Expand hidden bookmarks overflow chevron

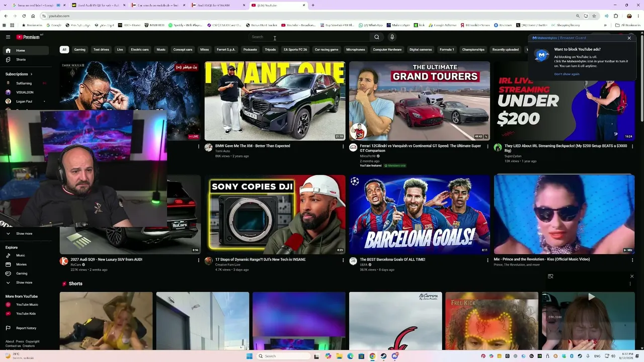coord(605,25)
